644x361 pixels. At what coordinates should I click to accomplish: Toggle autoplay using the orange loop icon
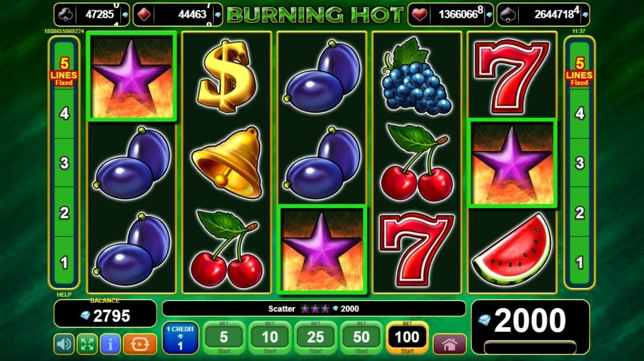pyautogui.click(x=139, y=344)
